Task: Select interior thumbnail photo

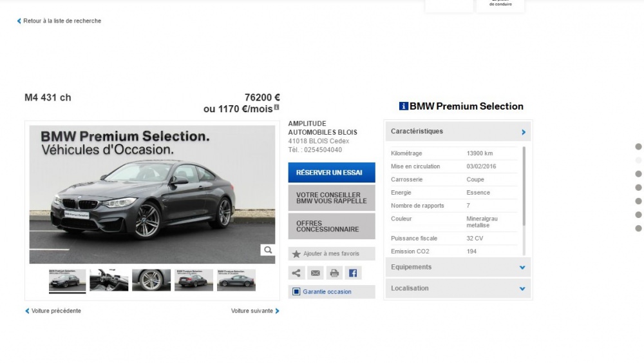Action: click(109, 280)
